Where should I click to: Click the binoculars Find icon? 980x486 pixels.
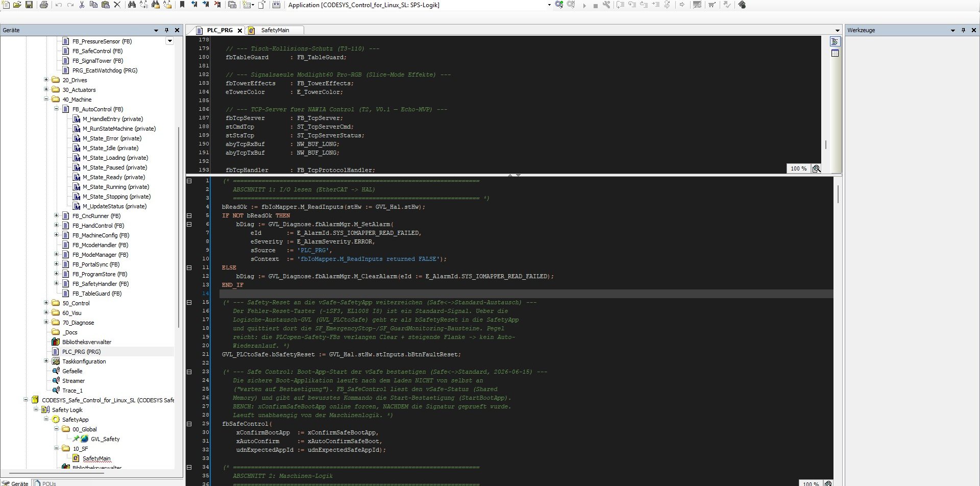coord(132,5)
